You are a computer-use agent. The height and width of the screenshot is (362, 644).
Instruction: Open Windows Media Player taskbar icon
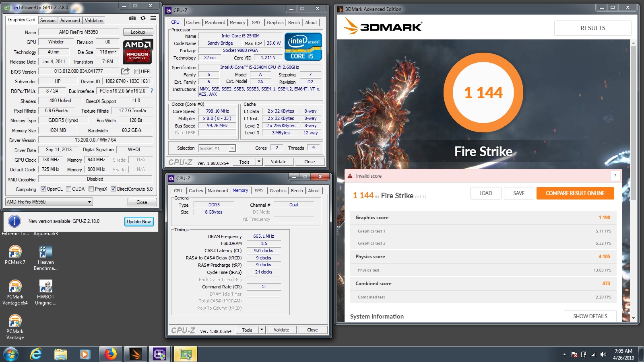85,354
